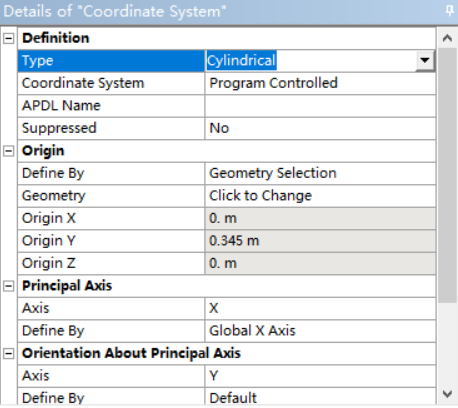458x408 pixels.
Task: Select the Global X Axis value
Action: coord(320,331)
